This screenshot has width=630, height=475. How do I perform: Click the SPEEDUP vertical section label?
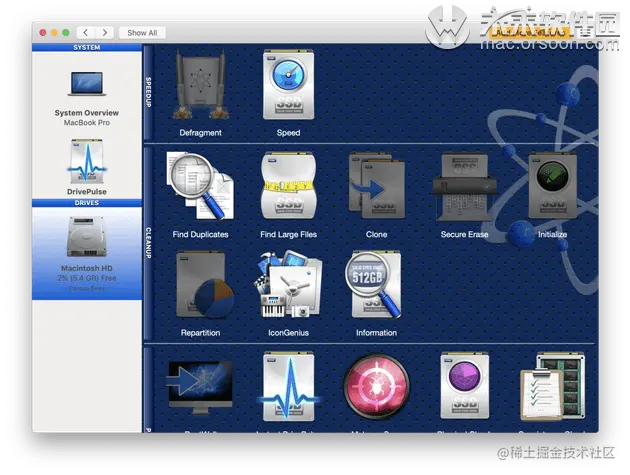click(x=148, y=92)
